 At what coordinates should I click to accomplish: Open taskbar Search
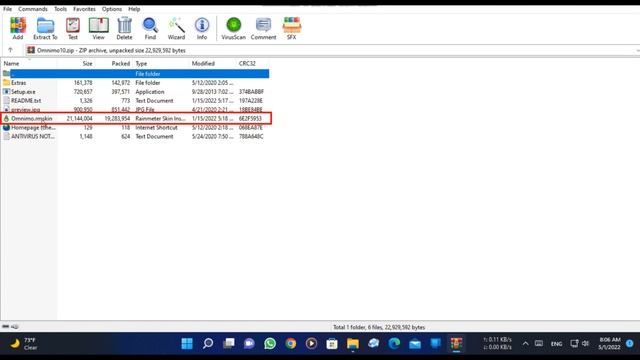coord(208,344)
